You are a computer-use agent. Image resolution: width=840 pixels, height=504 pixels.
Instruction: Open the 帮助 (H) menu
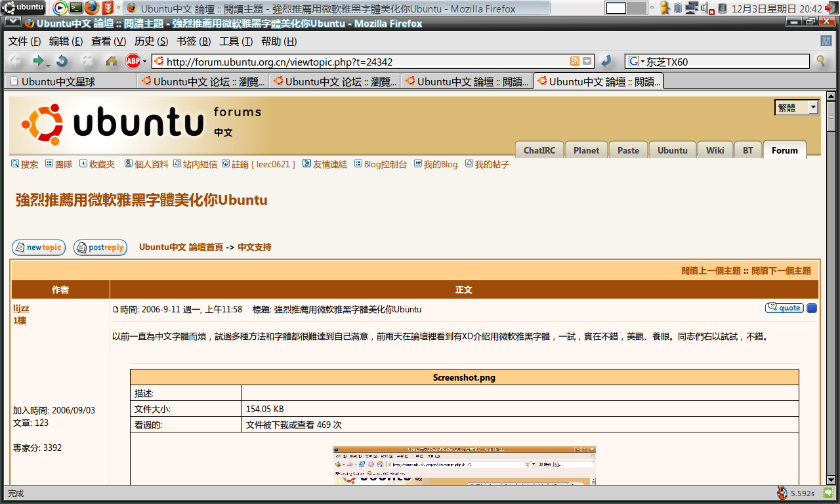tap(279, 41)
